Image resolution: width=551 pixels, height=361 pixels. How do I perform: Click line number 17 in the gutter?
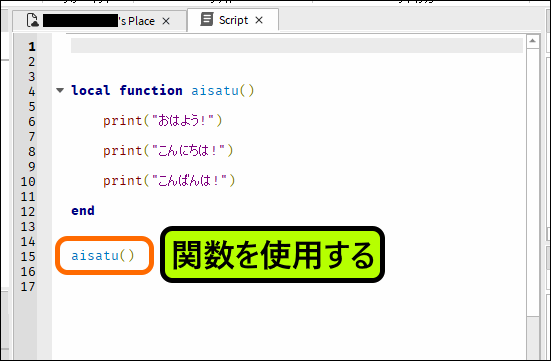coord(28,286)
